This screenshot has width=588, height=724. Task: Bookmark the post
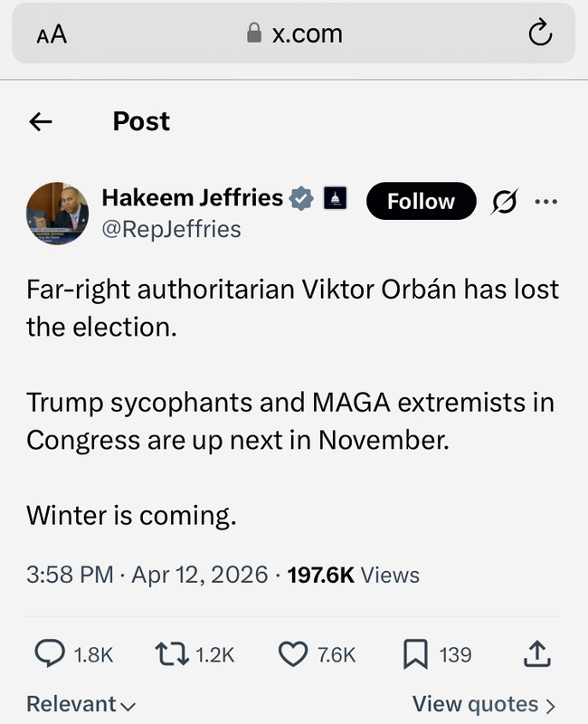pos(415,653)
